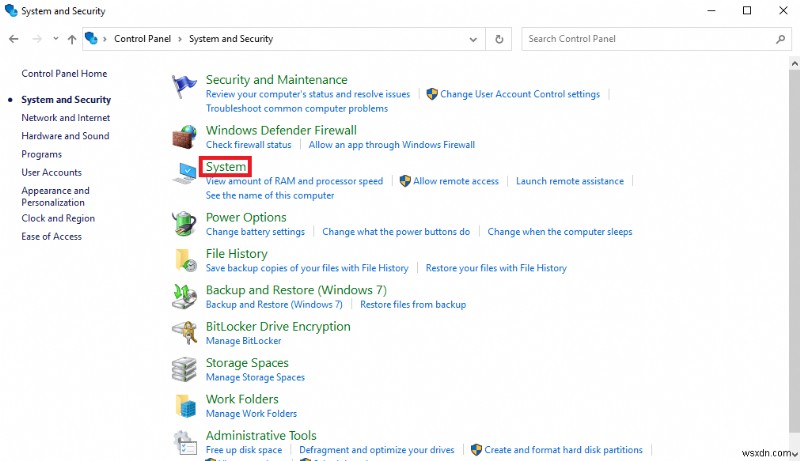This screenshot has height=461, width=800.
Task: Click the search magnifier icon
Action: click(780, 39)
